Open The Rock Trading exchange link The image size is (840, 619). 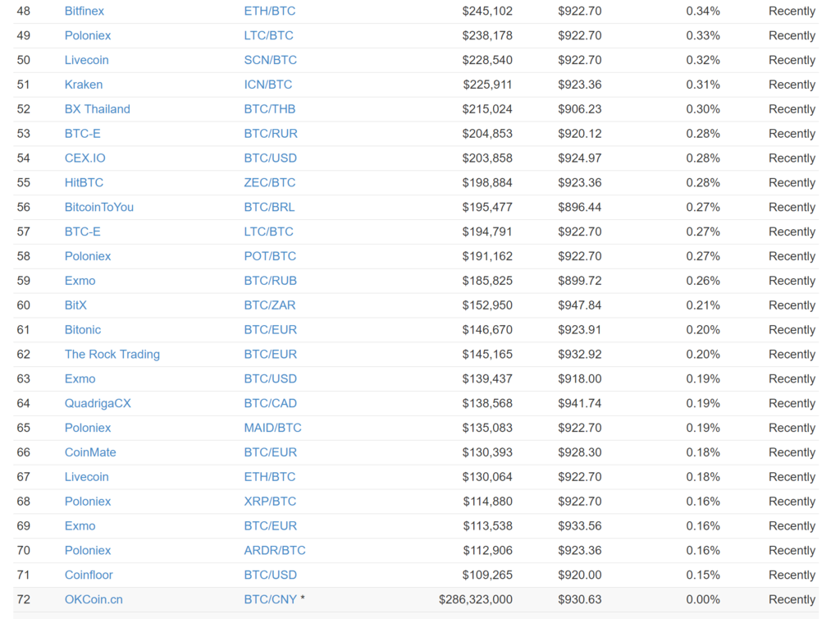click(x=112, y=355)
